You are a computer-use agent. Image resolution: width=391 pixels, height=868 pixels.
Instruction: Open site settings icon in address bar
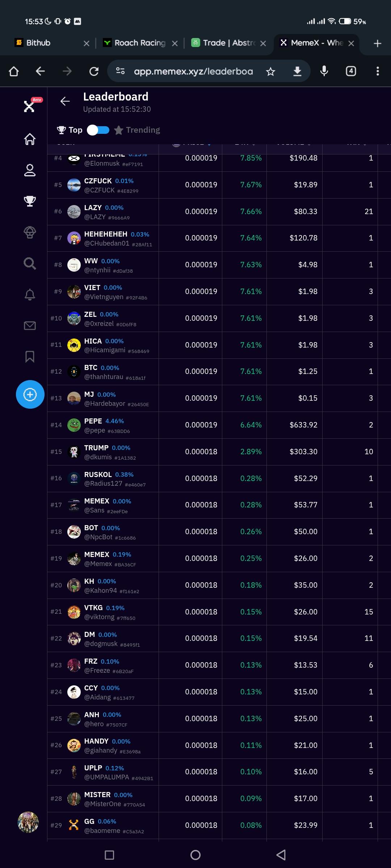click(x=120, y=71)
